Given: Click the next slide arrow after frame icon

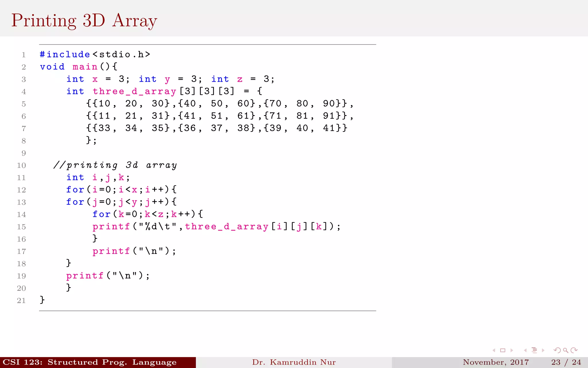Looking at the screenshot, I should tap(512, 350).
